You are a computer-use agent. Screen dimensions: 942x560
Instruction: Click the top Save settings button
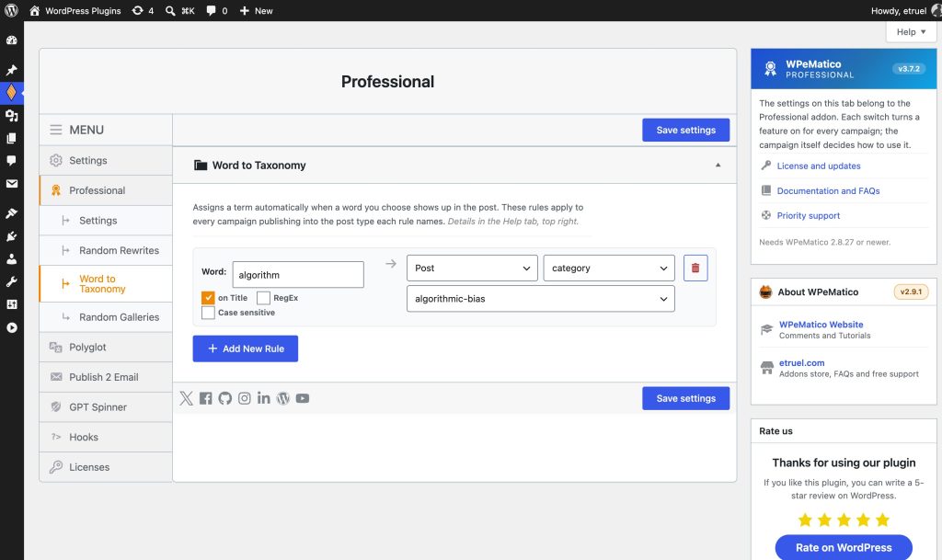[x=685, y=130]
